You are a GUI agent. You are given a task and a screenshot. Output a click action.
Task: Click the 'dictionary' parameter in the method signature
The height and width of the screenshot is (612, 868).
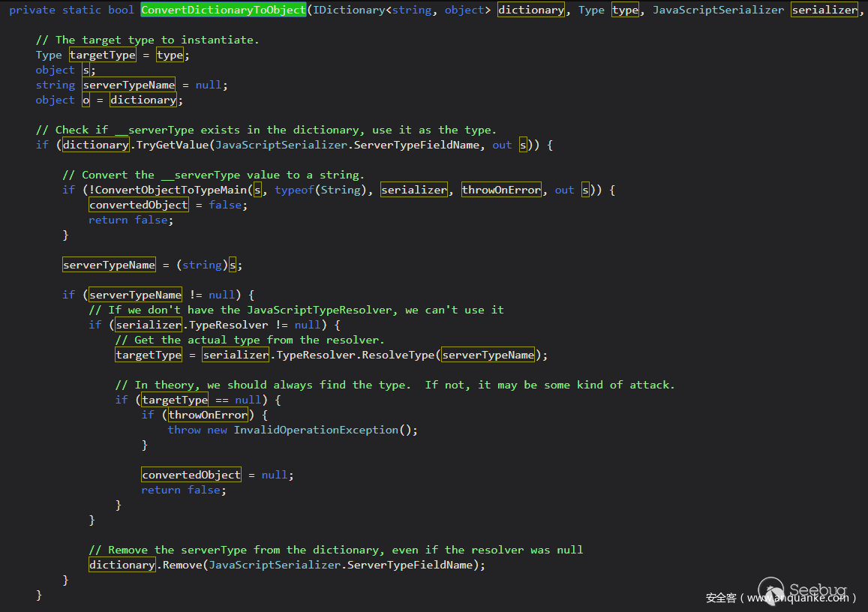531,10
